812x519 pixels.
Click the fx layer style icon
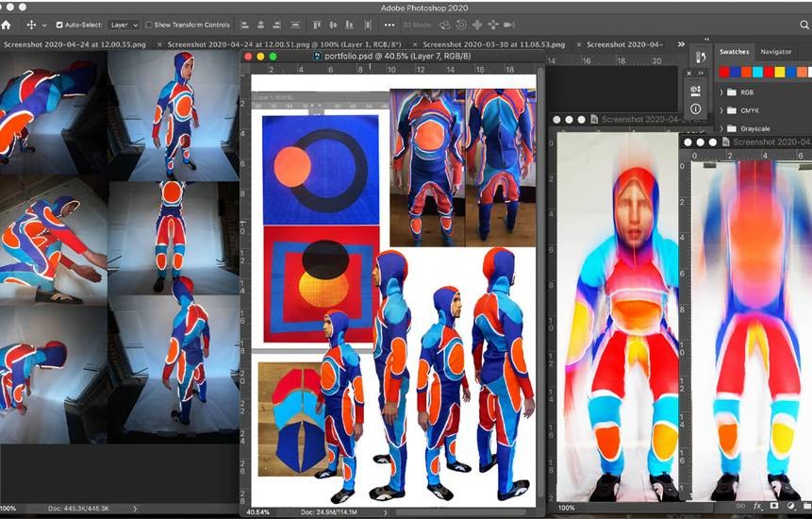756,507
